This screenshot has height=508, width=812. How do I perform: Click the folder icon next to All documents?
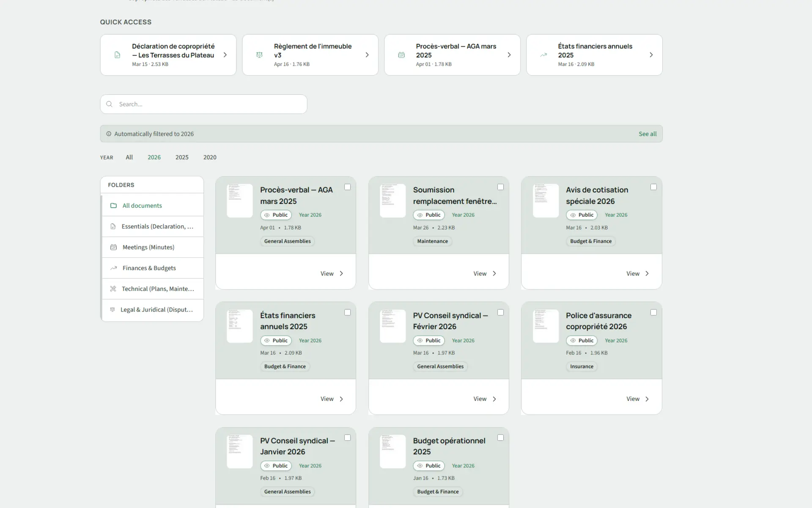tap(113, 205)
